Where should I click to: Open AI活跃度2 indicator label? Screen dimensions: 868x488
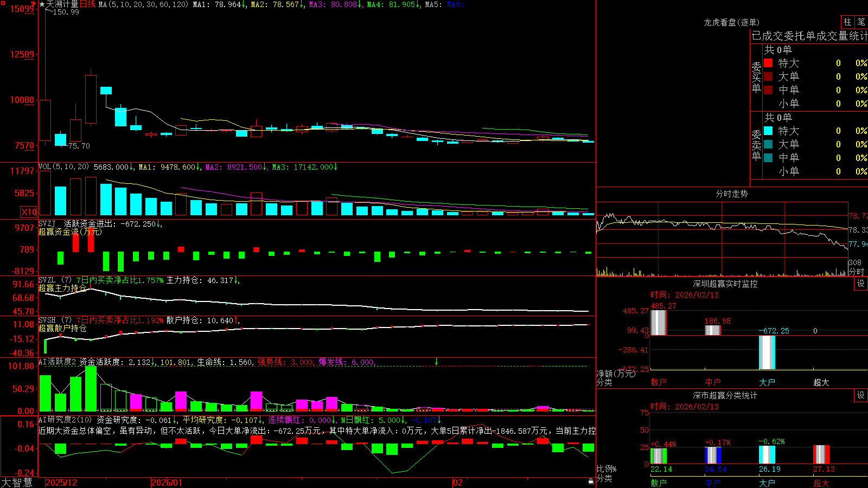[x=58, y=362]
